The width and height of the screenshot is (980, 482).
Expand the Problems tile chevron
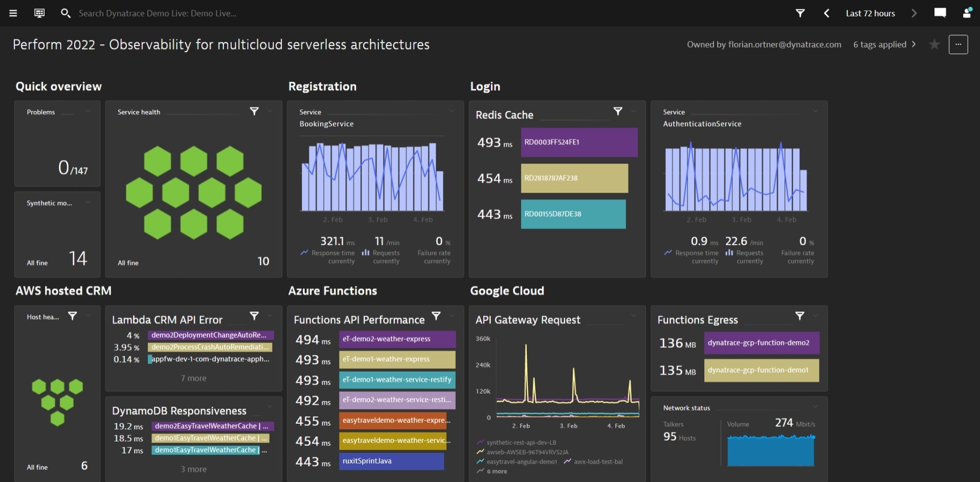(x=88, y=111)
